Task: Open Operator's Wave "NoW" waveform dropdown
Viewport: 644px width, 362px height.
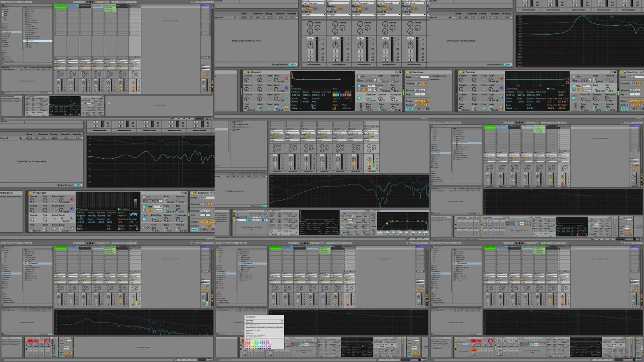Action: tap(122, 216)
